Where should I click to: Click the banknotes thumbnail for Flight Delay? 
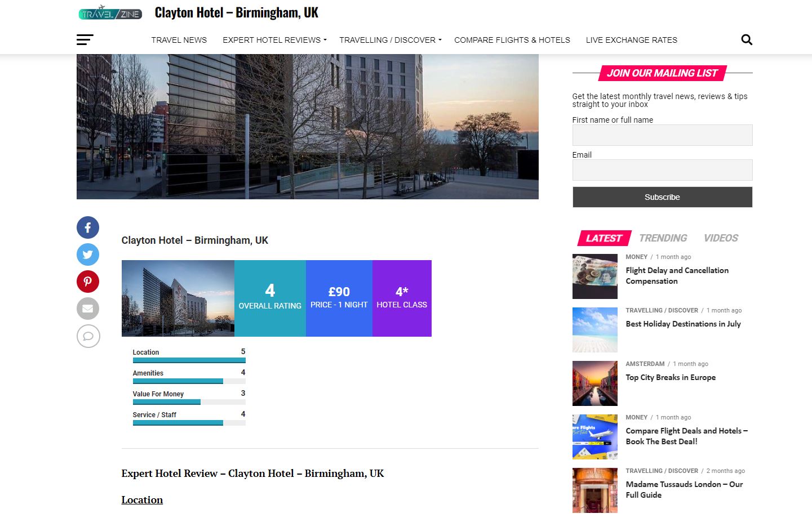click(595, 276)
